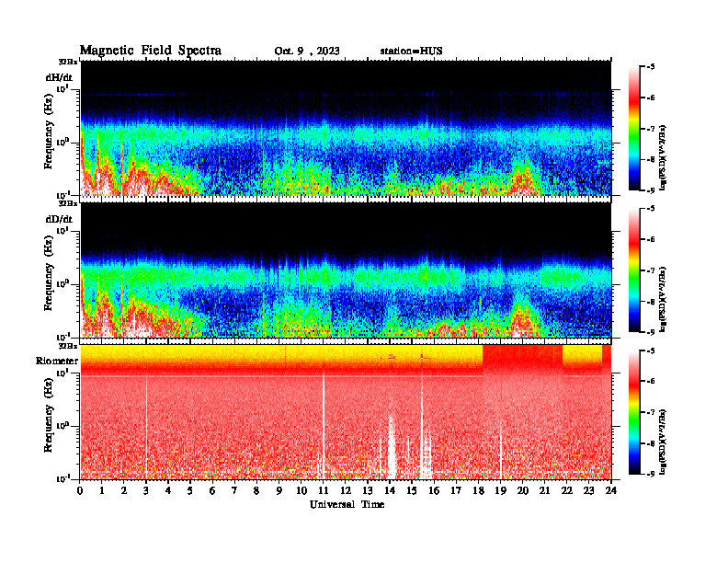Click the 20 UT red burst in dD/dt spectrogram
Image resolution: width=728 pixels, height=563 pixels.
click(524, 320)
